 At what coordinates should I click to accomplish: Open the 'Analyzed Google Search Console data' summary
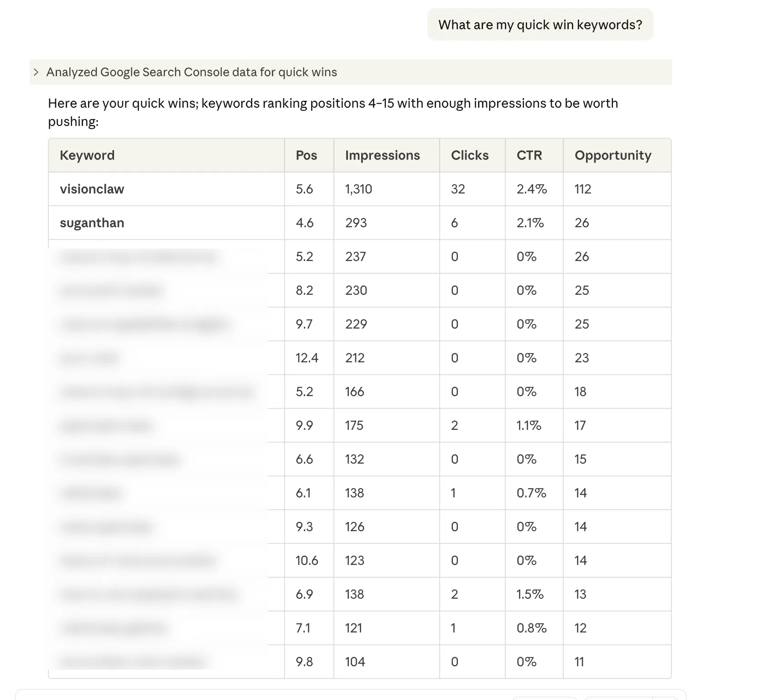[192, 72]
